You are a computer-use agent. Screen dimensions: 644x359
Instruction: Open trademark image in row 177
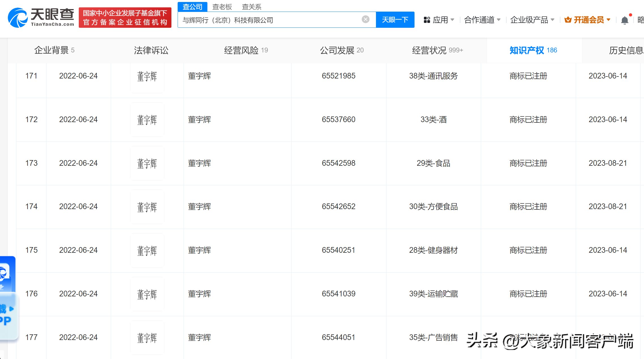pos(147,338)
